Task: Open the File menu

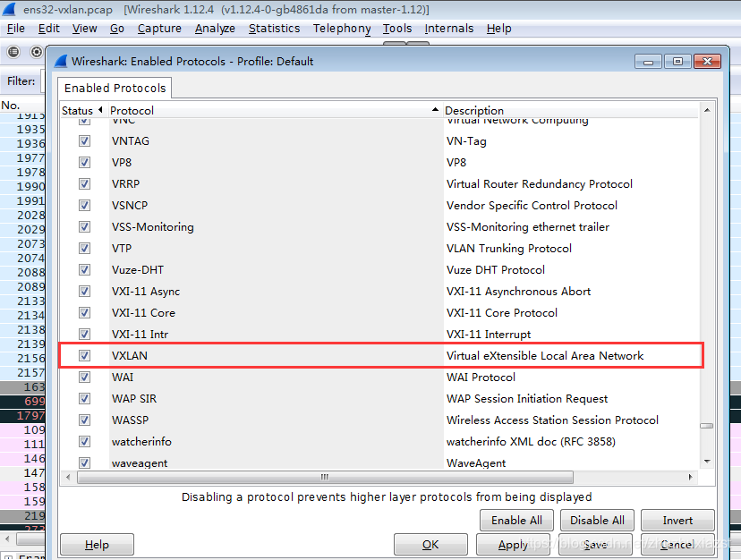Action: coord(16,29)
